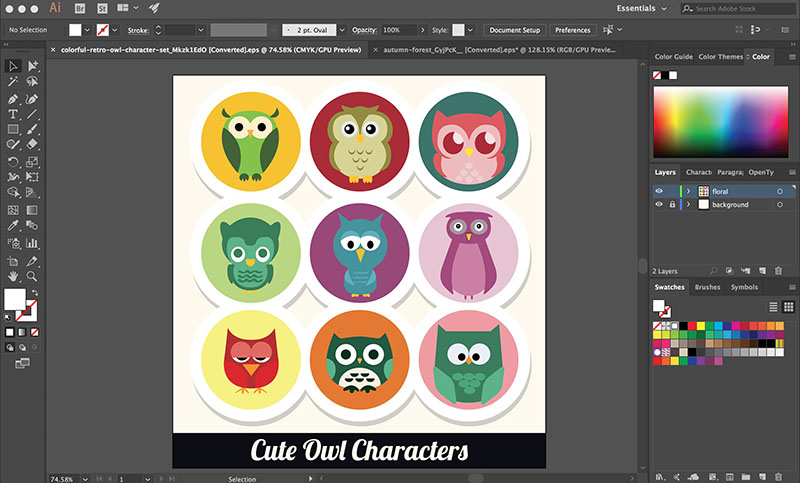Select the Line Segment tool
Screen dimensions: 800x483
pyautogui.click(x=32, y=114)
